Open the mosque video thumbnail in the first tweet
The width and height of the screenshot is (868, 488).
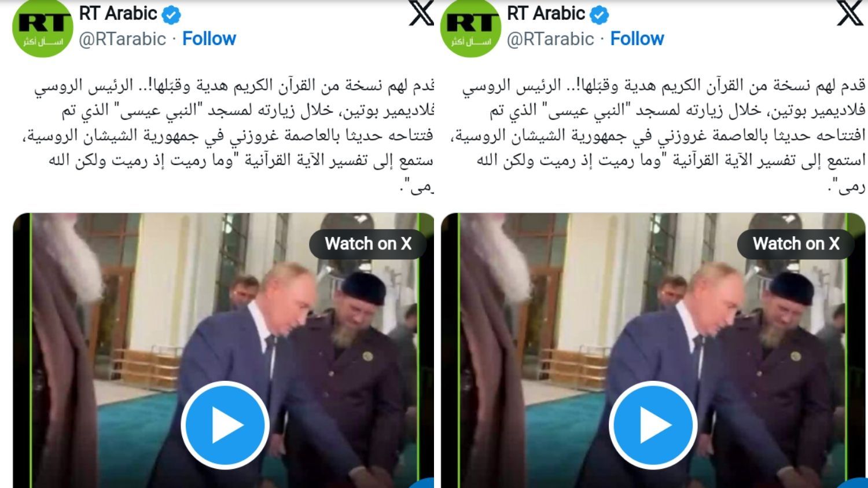click(x=223, y=350)
